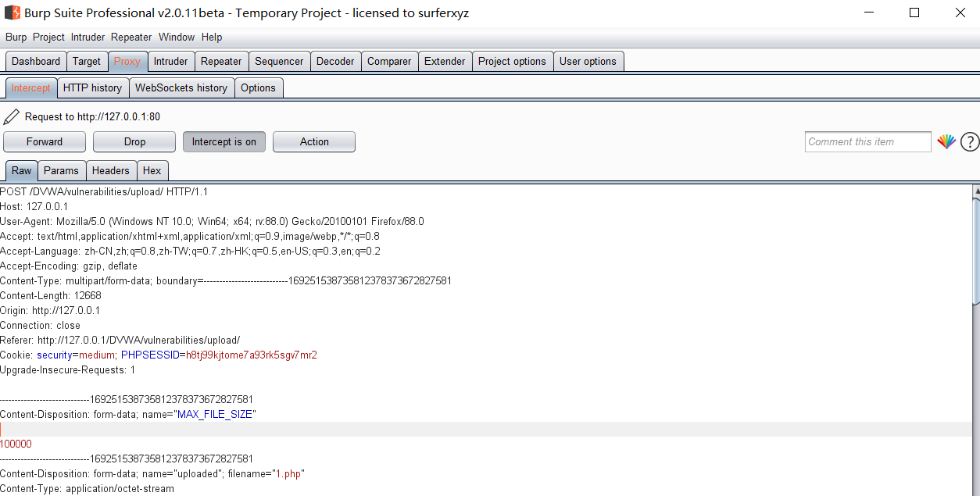Click the Content-Type: application/octet-stream line

point(88,489)
